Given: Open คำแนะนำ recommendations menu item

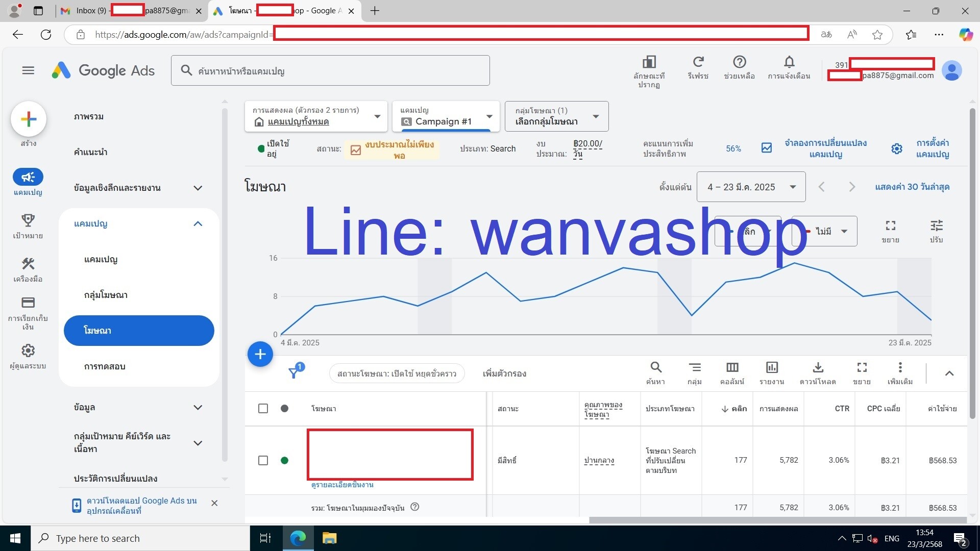Looking at the screenshot, I should [90, 152].
